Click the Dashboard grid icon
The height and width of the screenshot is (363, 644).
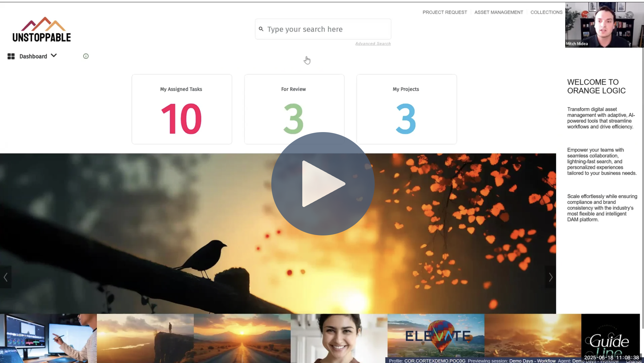(11, 56)
